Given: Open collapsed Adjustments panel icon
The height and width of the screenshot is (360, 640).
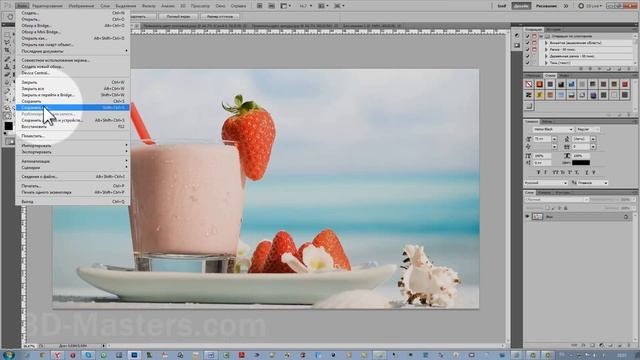Looking at the screenshot, I should [x=517, y=36].
